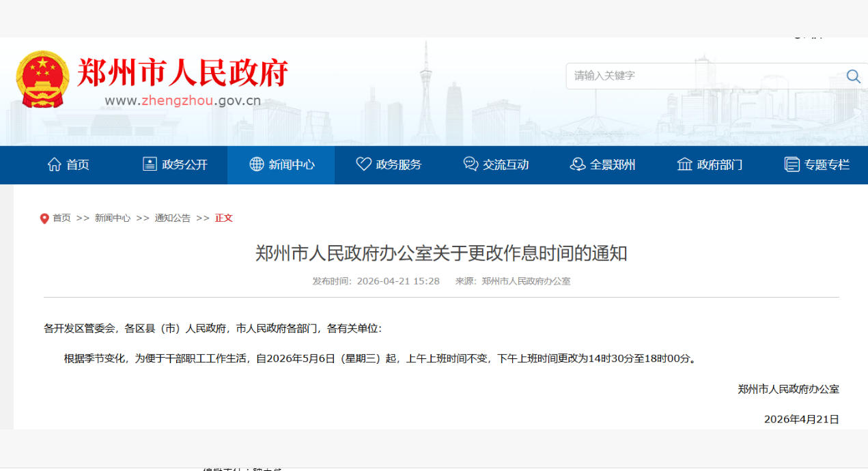
Task: Click the 政务公开 profile card icon
Action: (x=150, y=165)
